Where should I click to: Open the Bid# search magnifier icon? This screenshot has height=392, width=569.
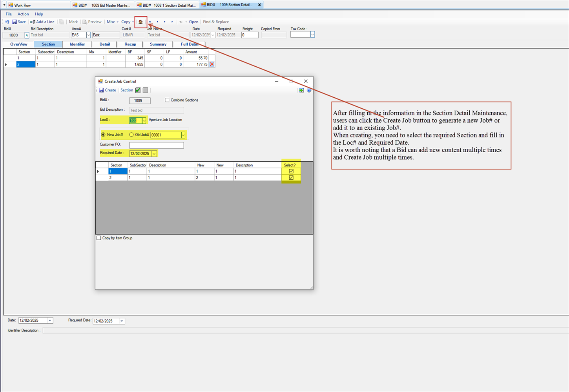[27, 35]
